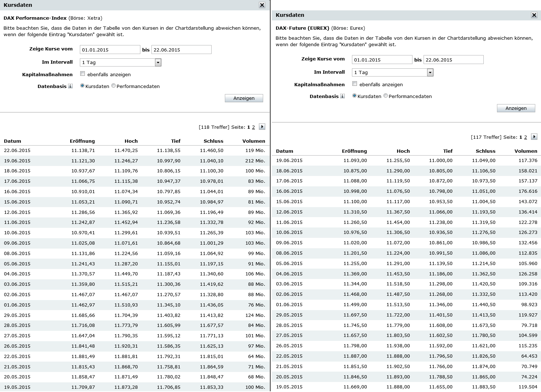Select Performancedaten radio in DAX-Future window

(386, 96)
